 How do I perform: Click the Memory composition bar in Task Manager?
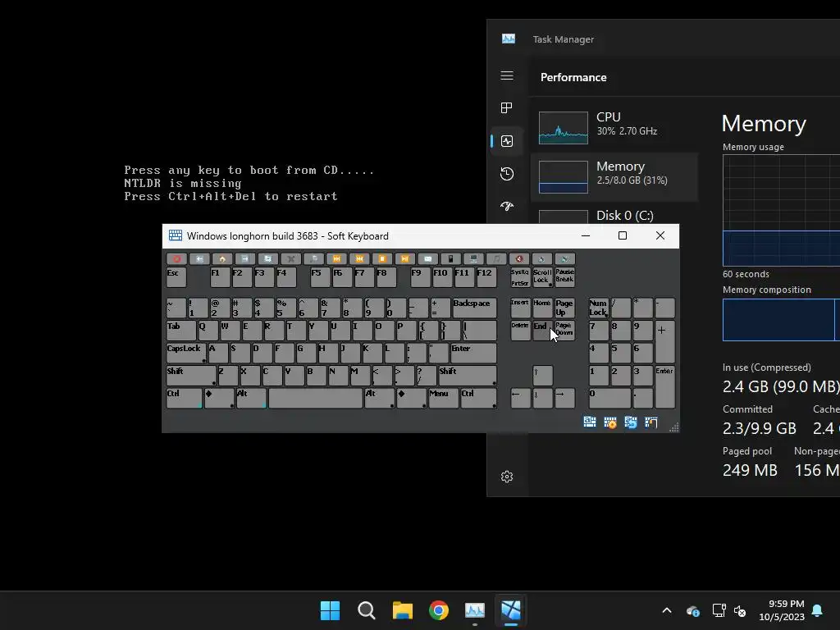tap(781, 320)
